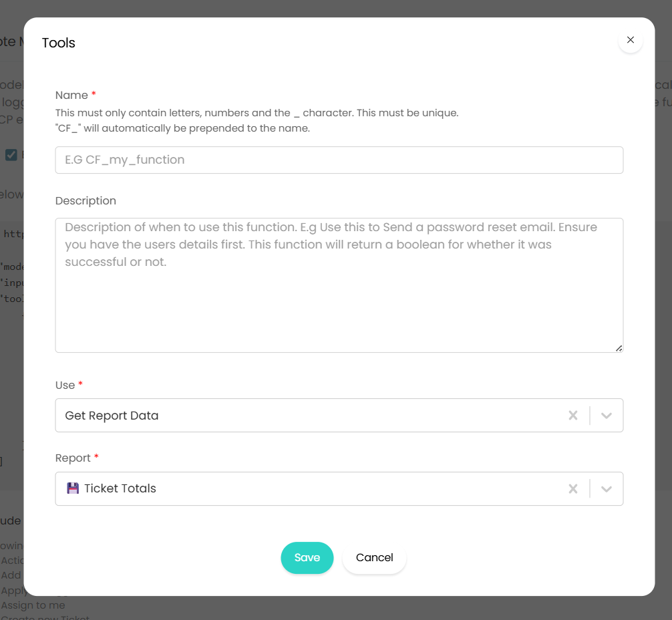672x620 pixels.
Task: Click the Description field label
Action: [x=86, y=200]
